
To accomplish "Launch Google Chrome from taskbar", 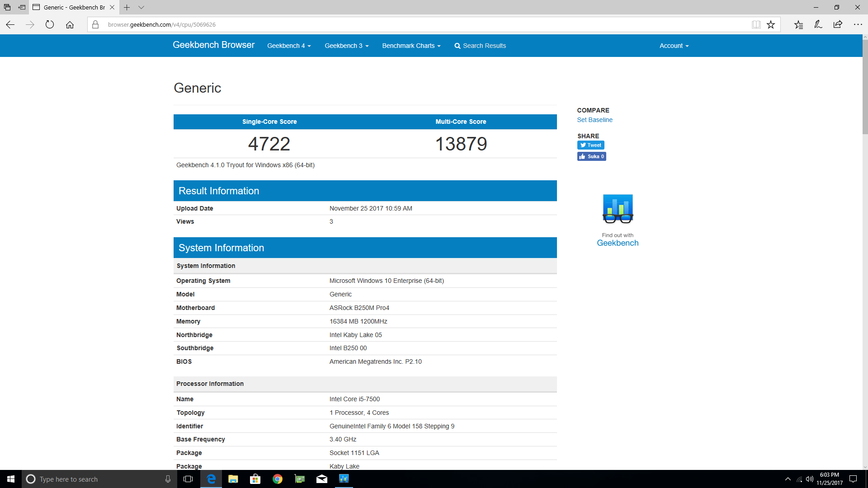I will 277,479.
